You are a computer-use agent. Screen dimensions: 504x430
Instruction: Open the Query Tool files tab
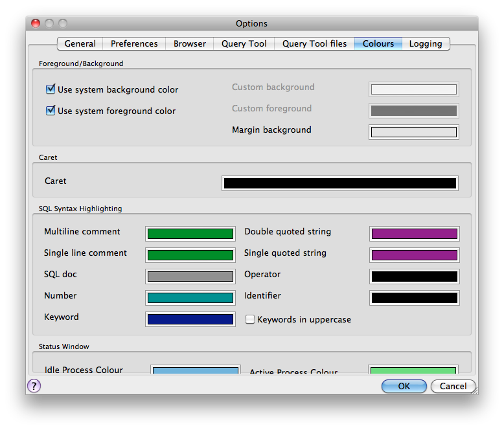point(314,44)
